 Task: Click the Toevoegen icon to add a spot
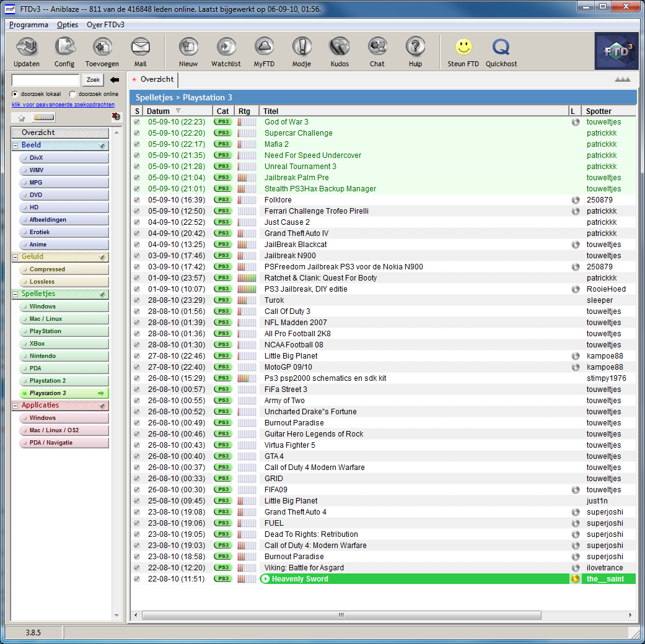102,47
